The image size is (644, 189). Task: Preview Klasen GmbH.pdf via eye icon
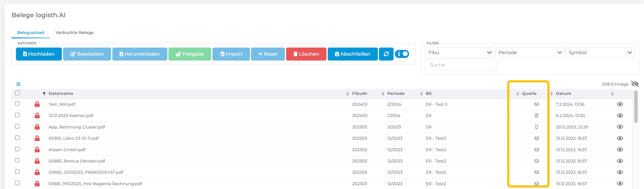pyautogui.click(x=620, y=150)
